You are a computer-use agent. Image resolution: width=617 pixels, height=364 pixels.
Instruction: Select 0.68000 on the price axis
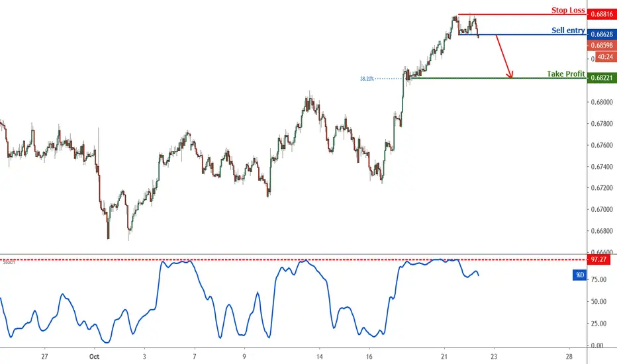pos(602,103)
